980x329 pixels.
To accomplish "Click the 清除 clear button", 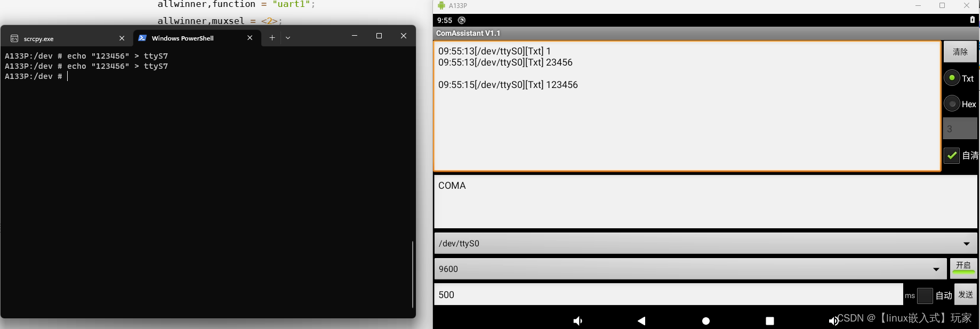I will (x=960, y=52).
